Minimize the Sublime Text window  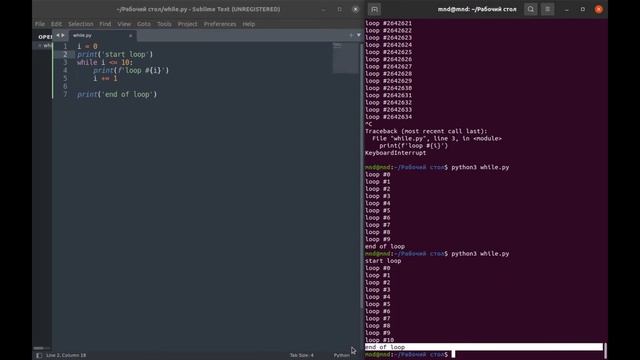click(x=324, y=9)
